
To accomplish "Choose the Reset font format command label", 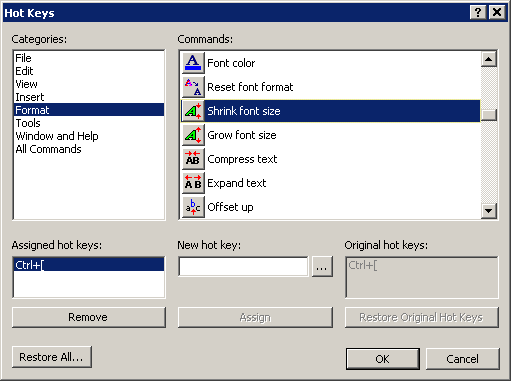I will (x=250, y=87).
